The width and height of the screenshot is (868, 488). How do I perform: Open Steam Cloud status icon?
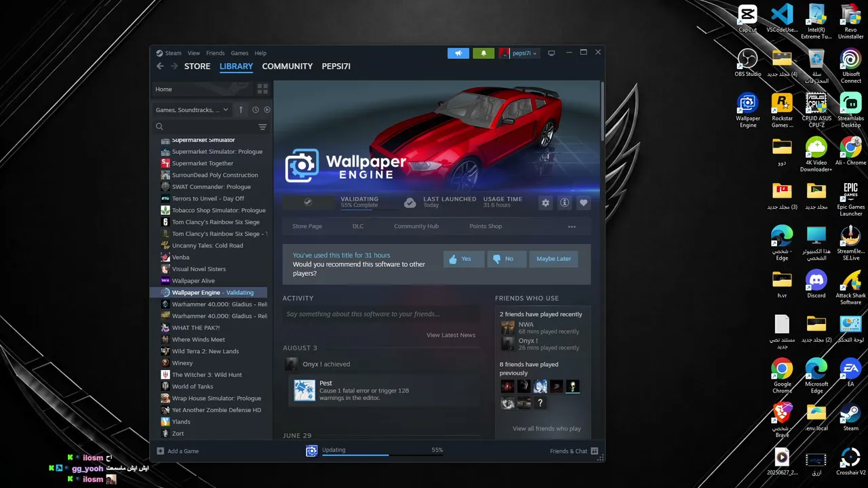(x=410, y=203)
